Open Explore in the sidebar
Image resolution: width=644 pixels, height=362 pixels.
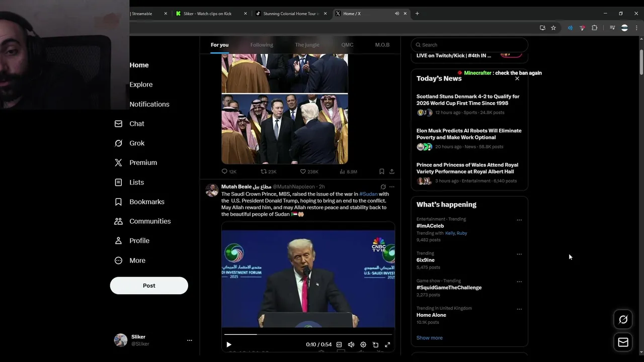click(x=141, y=84)
